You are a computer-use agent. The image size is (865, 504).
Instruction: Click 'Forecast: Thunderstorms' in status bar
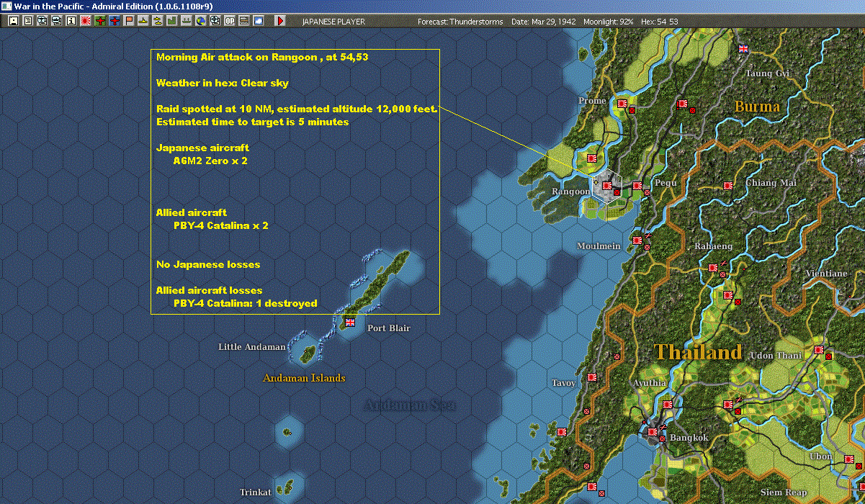(461, 22)
